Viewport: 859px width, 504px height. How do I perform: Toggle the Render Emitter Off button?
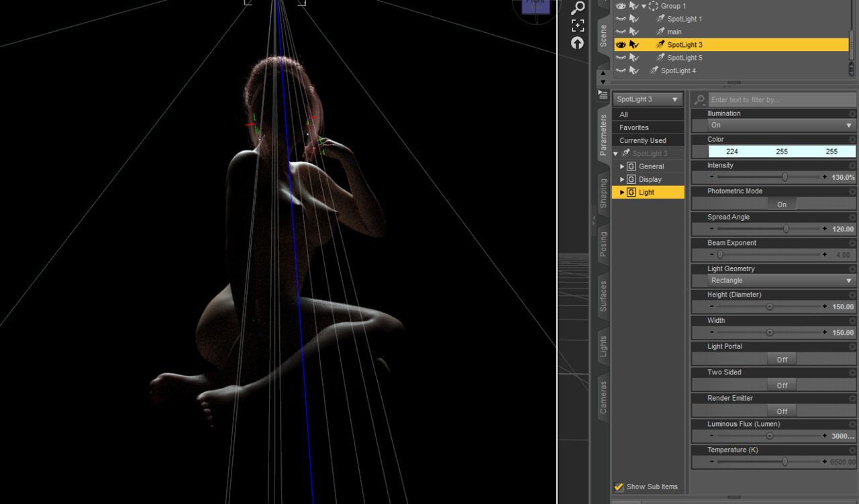click(782, 411)
